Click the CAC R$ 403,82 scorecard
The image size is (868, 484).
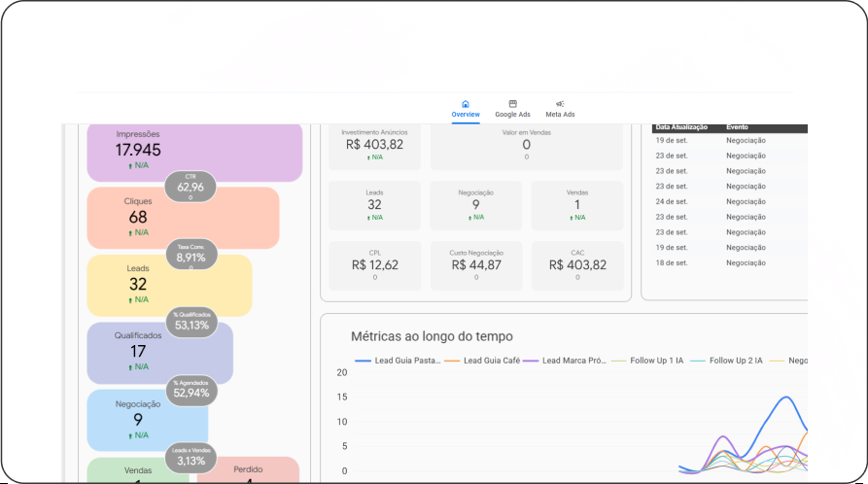pos(577,264)
